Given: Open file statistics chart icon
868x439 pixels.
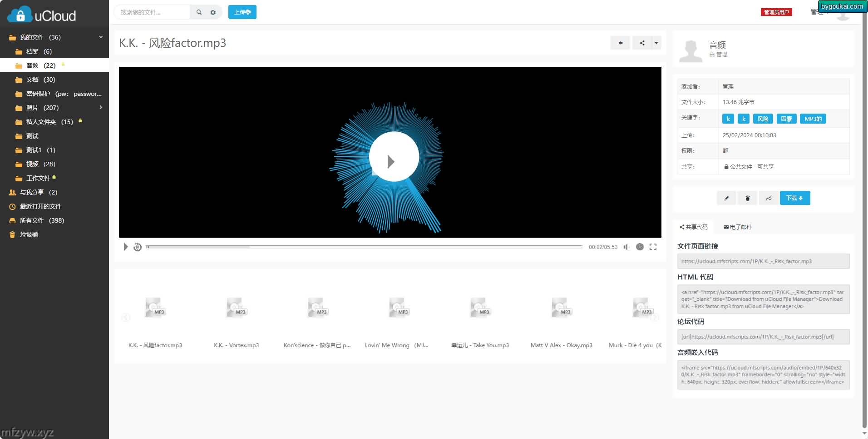Looking at the screenshot, I should (x=769, y=198).
